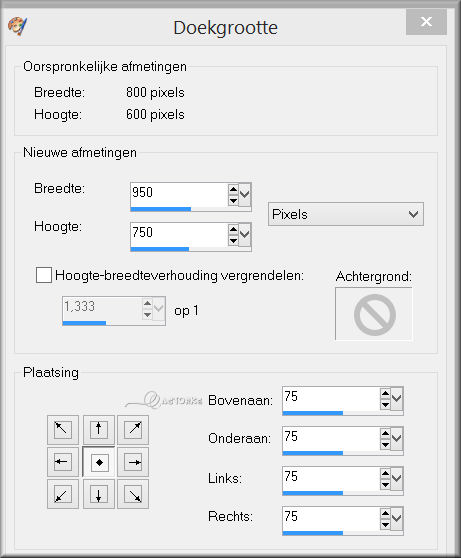Expand the Breedte value dropdown arrow
Viewport: 461px width, 558px height.
[x=245, y=194]
